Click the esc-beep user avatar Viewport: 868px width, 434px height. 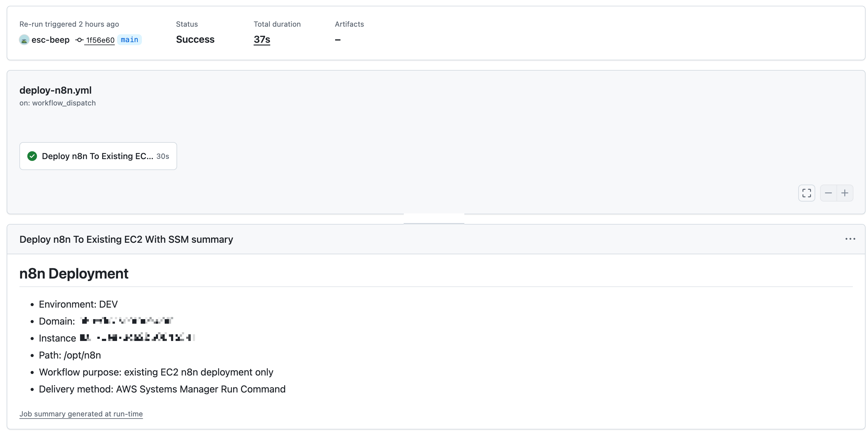(x=24, y=40)
